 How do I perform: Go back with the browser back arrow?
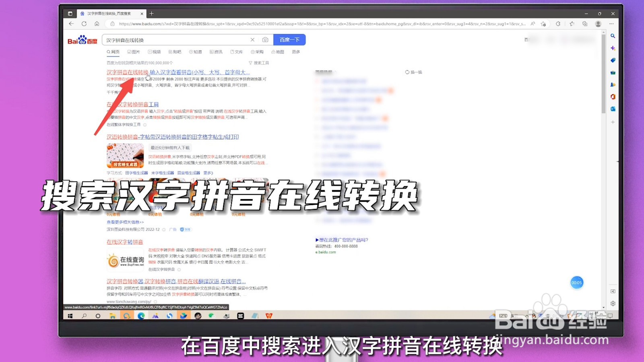[71, 24]
